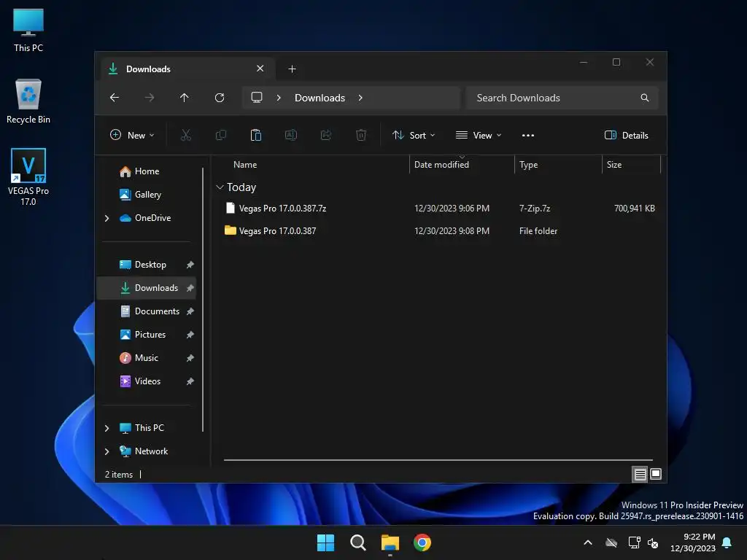Screen dimensions: 747x560
Task: Open Pictures in navigation pane
Action: [143, 335]
